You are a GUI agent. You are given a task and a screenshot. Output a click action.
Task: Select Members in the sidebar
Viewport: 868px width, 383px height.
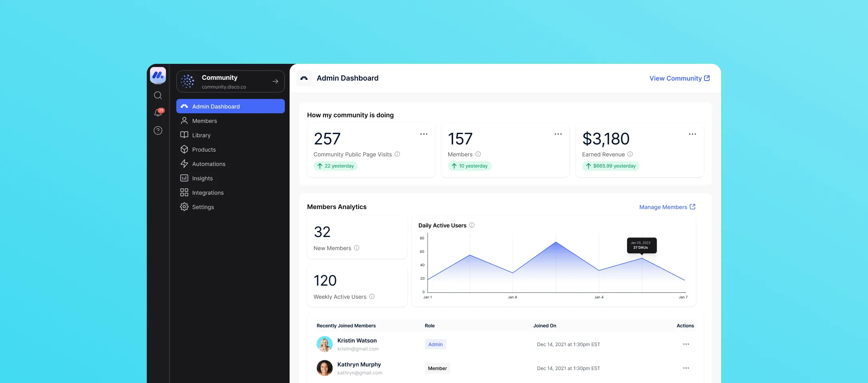pyautogui.click(x=204, y=120)
